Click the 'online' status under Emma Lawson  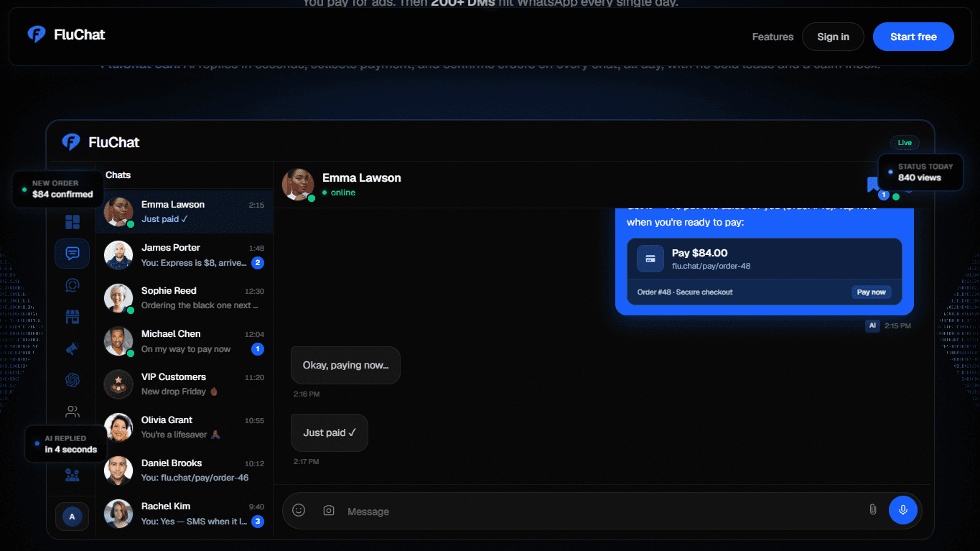click(x=339, y=193)
